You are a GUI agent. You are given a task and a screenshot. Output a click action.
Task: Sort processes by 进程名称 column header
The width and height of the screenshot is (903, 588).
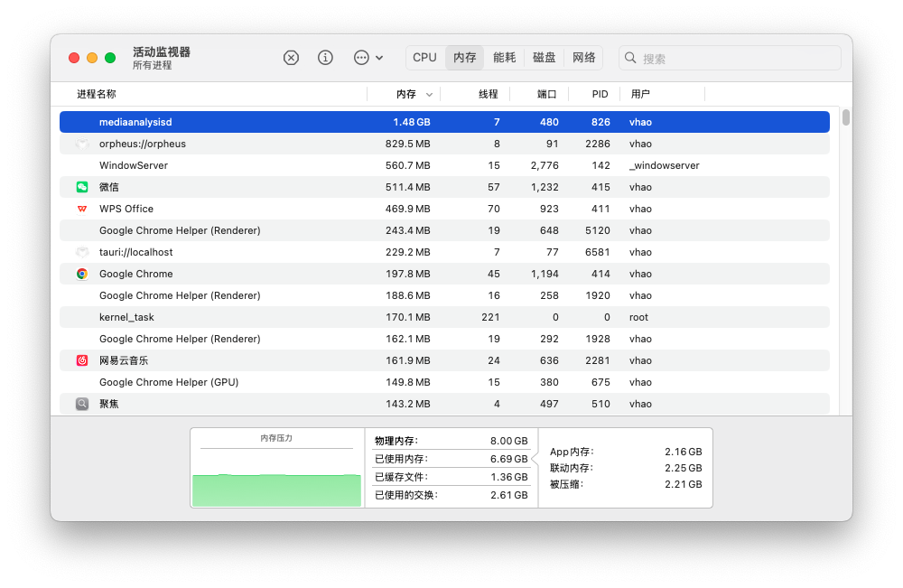point(97,94)
